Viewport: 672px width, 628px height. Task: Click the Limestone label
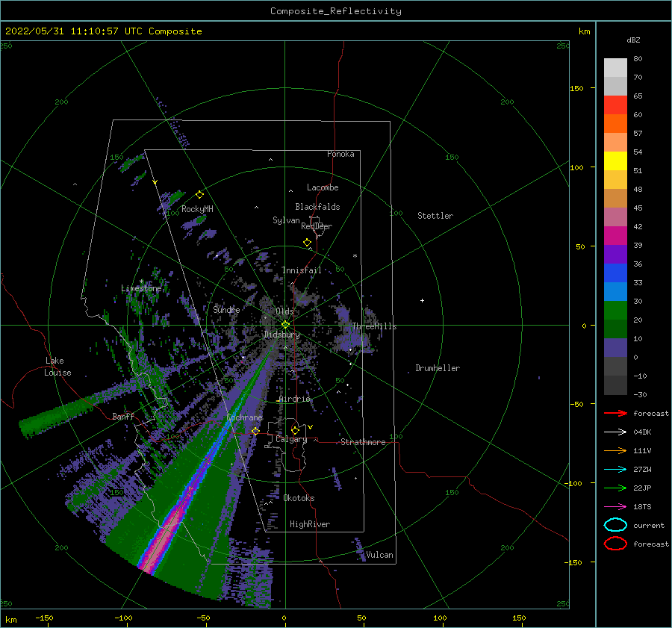pyautogui.click(x=141, y=288)
